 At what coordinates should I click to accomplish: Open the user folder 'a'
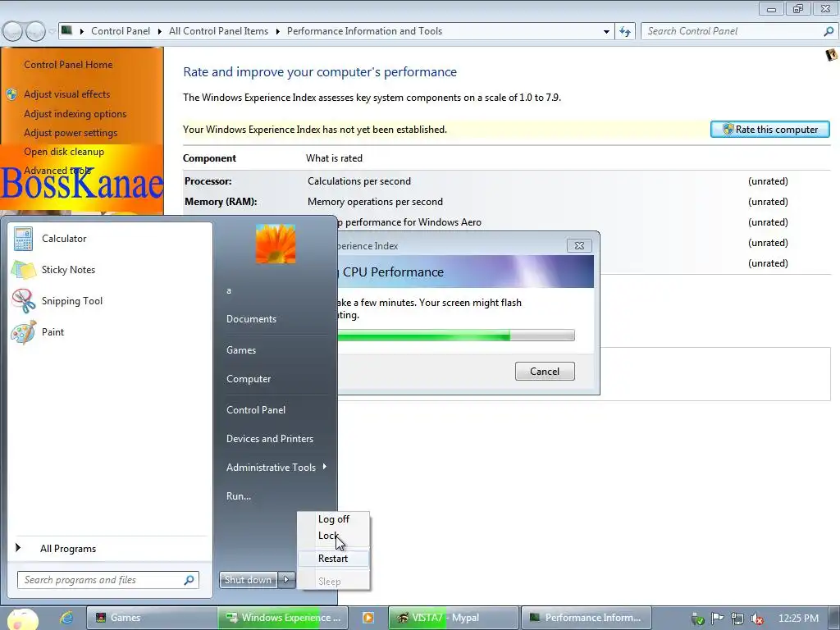pos(229,291)
